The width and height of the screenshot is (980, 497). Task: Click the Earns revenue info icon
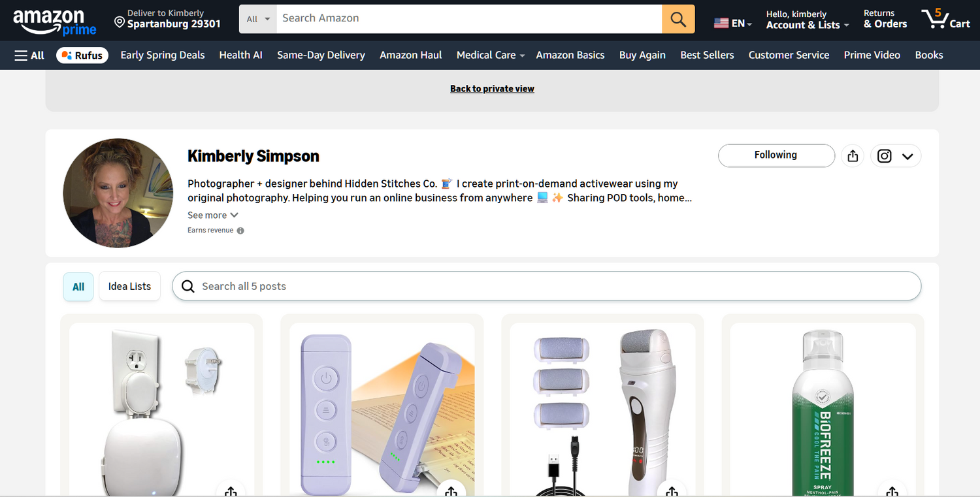(240, 231)
